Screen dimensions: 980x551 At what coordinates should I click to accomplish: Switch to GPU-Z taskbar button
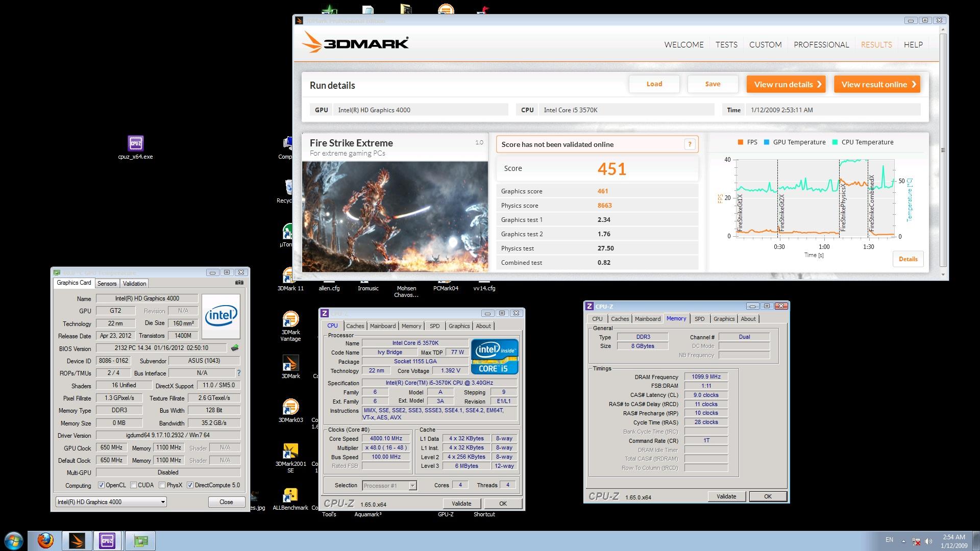[140, 540]
